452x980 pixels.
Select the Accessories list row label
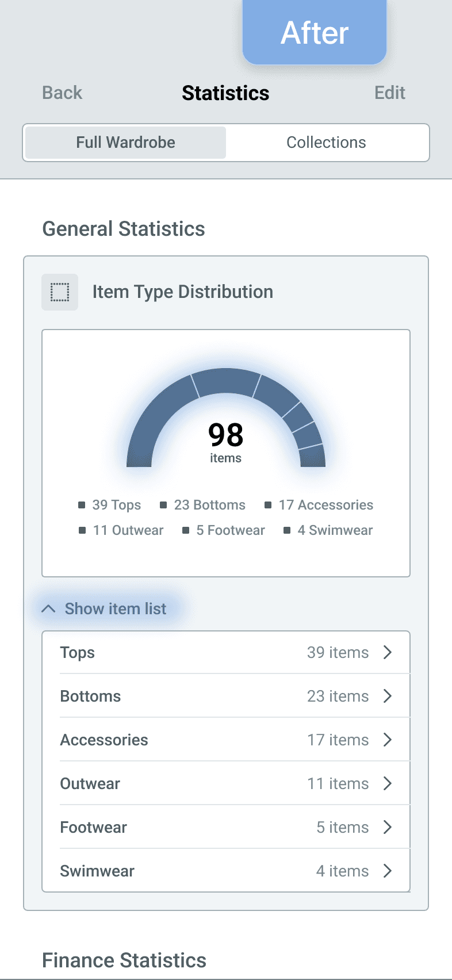(104, 740)
